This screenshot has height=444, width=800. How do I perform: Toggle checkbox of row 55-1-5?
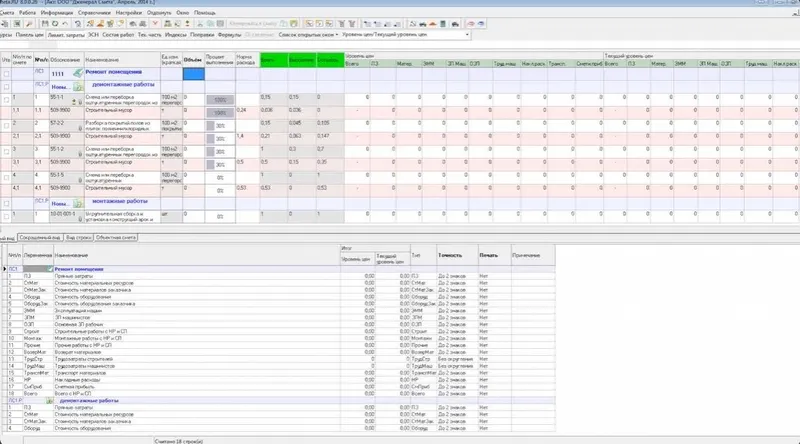6,178
